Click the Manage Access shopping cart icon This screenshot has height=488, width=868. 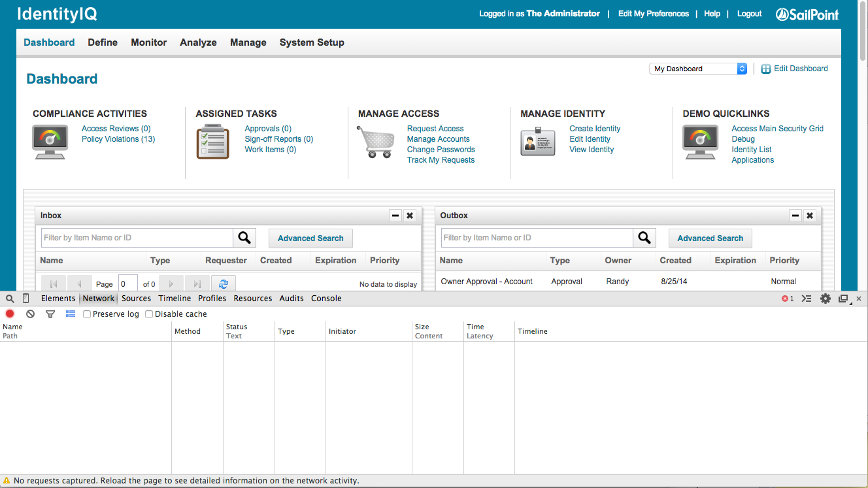(376, 142)
